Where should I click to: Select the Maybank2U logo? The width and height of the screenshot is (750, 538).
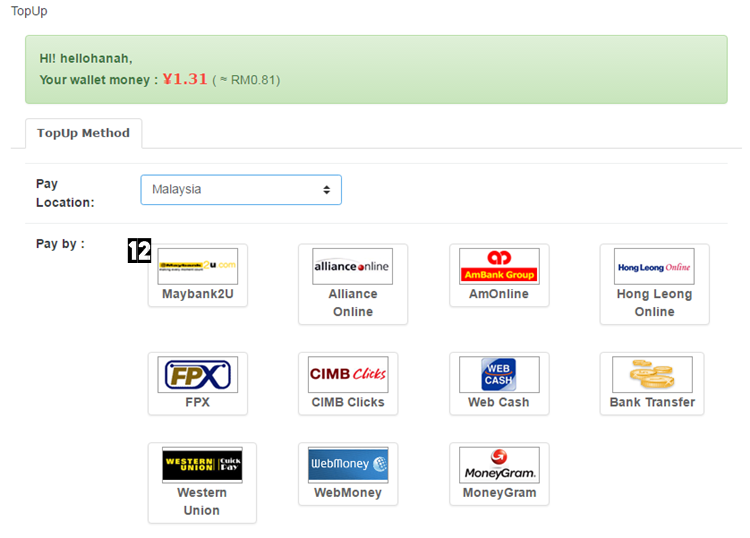(198, 266)
